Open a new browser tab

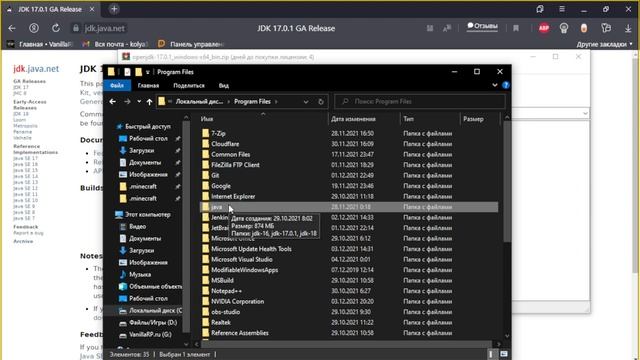(x=114, y=9)
